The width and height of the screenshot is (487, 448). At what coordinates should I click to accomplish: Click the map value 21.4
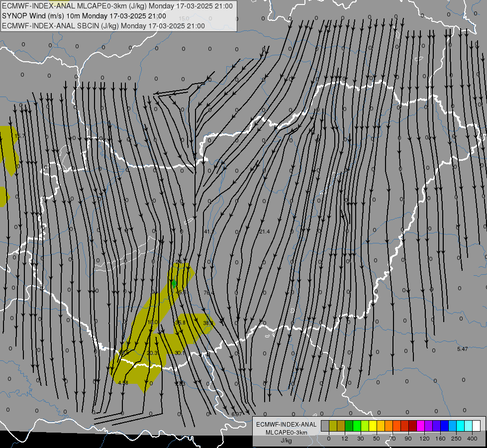click(x=265, y=231)
